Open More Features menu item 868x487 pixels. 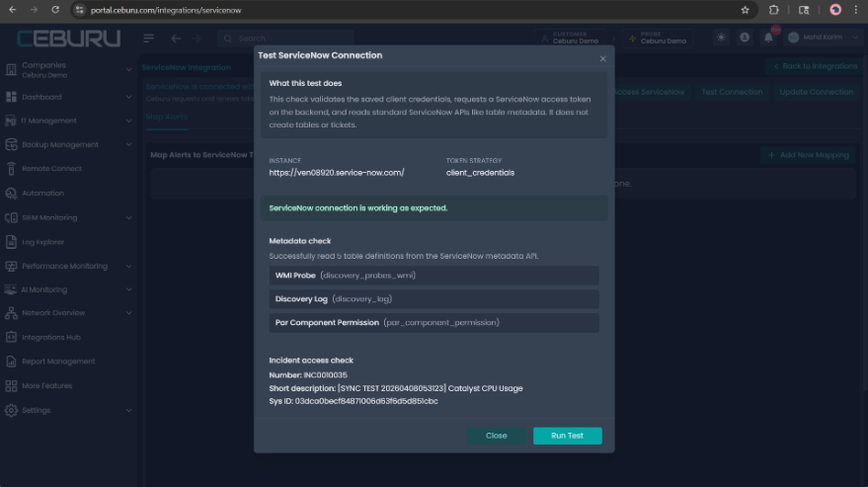47,385
